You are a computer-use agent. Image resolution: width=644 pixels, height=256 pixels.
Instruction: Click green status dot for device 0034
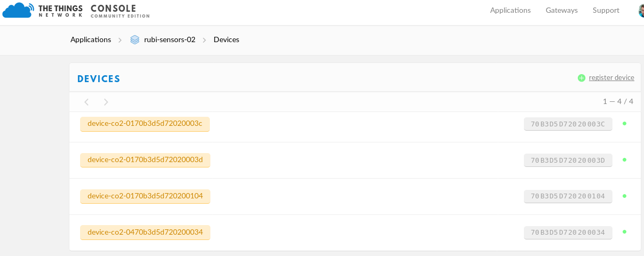624,232
